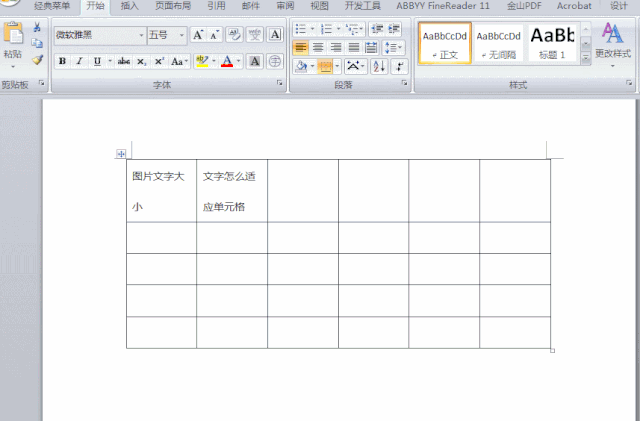Toggle Center paragraph alignment
The width and height of the screenshot is (640, 421).
coord(318,47)
